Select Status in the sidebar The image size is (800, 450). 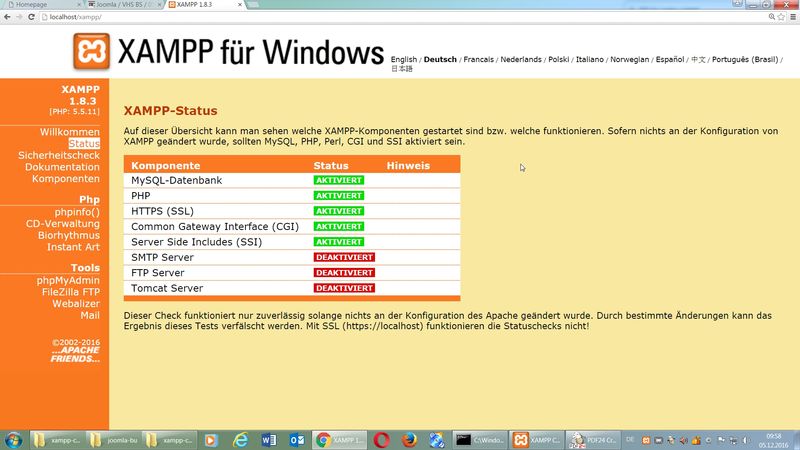point(84,144)
